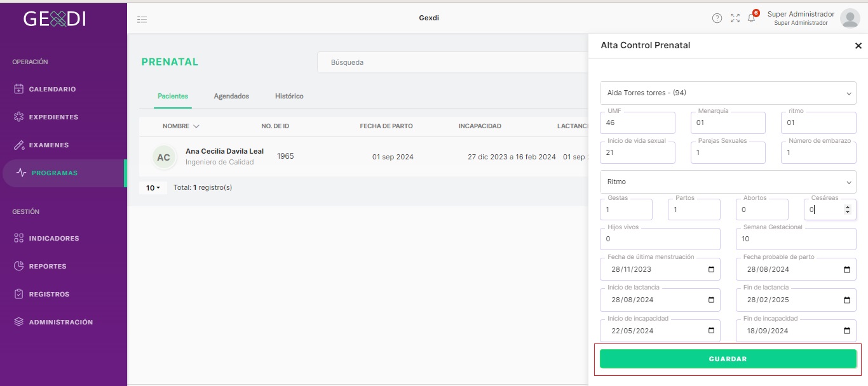Click the 01 sep 2024 parto date cell
The height and width of the screenshot is (386, 868).
click(393, 157)
